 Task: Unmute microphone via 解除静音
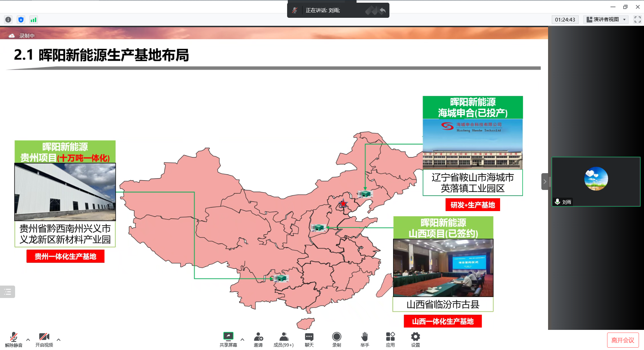click(x=14, y=340)
